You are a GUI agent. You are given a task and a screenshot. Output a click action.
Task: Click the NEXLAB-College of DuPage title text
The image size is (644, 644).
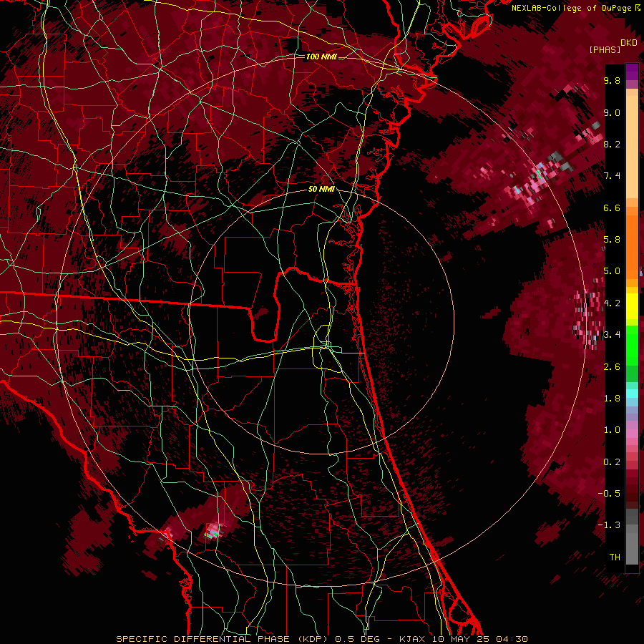[x=571, y=8]
